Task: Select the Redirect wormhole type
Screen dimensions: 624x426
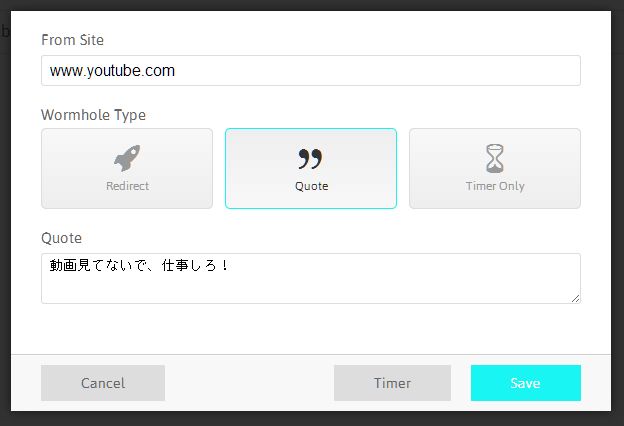Action: click(127, 168)
